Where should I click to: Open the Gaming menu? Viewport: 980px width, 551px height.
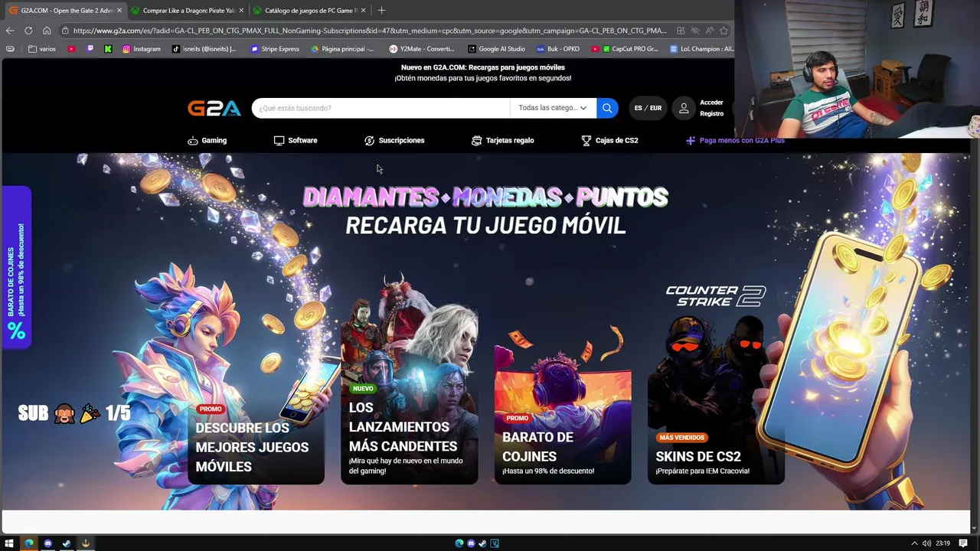207,141
